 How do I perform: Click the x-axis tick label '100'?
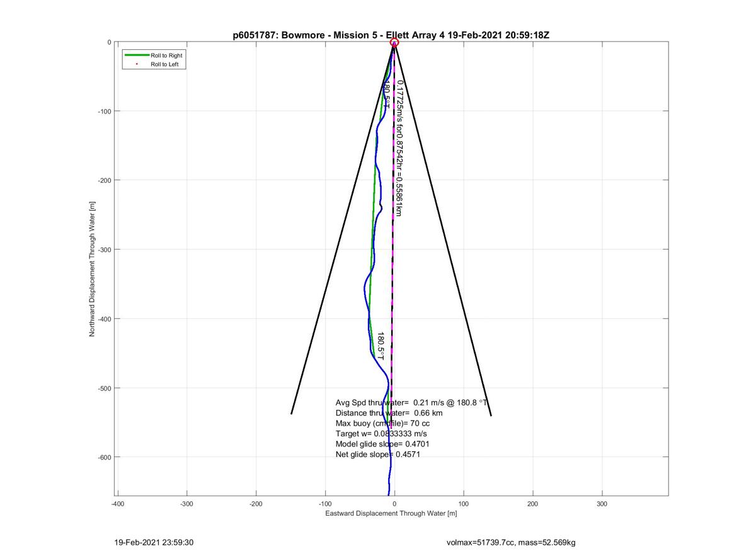point(464,504)
